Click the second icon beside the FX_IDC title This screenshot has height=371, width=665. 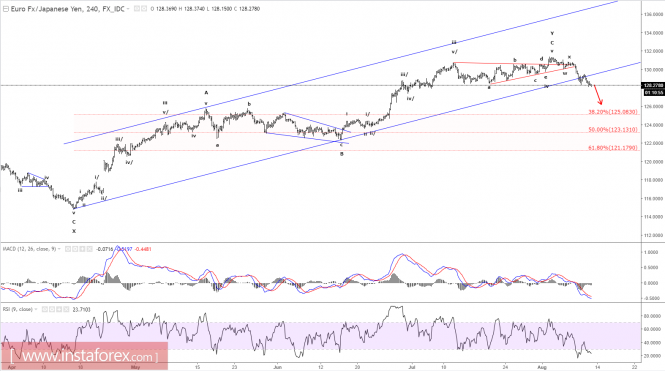(x=144, y=8)
